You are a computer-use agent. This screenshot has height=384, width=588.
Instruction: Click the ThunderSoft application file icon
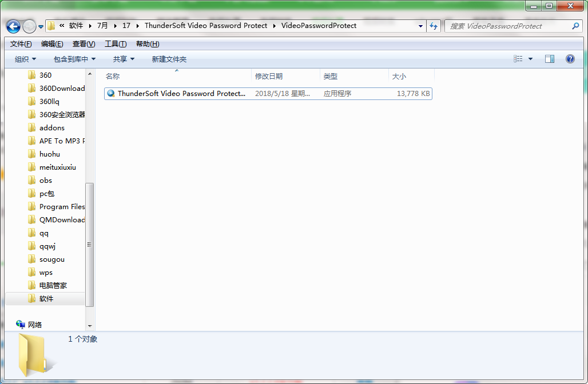tap(110, 94)
